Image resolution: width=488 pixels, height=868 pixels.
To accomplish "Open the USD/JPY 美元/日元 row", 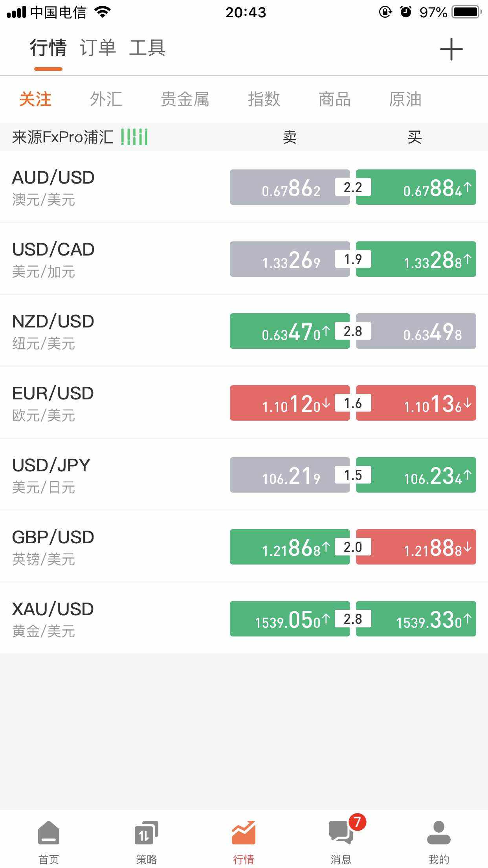I will point(244,475).
